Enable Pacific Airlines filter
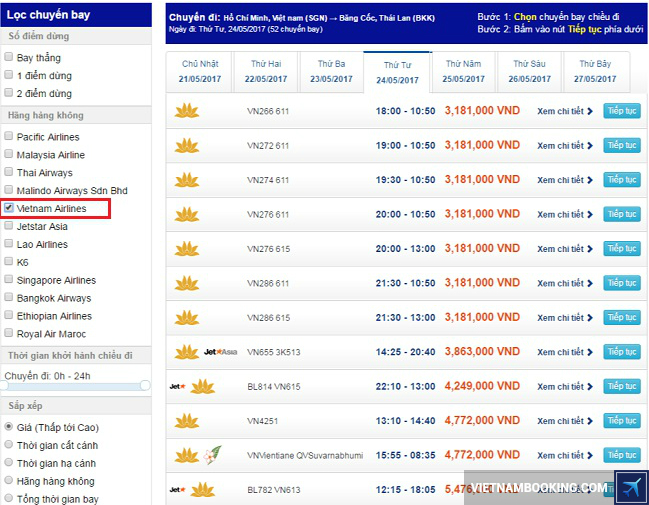The height and width of the screenshot is (505, 649). 8,136
